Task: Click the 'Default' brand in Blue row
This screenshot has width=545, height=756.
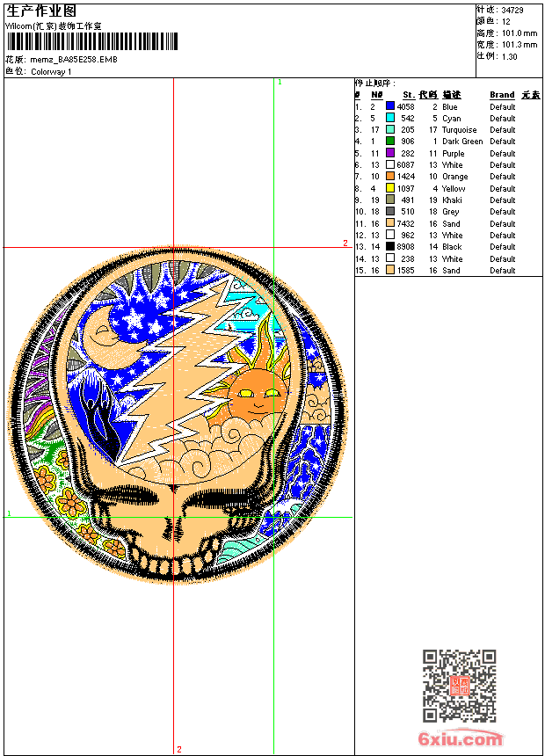Action: pyautogui.click(x=503, y=106)
